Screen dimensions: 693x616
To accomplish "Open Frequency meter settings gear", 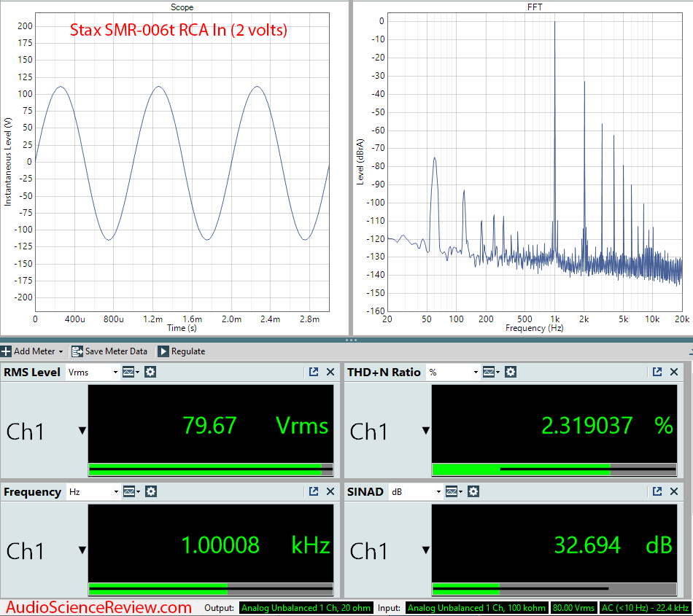I will tap(151, 491).
